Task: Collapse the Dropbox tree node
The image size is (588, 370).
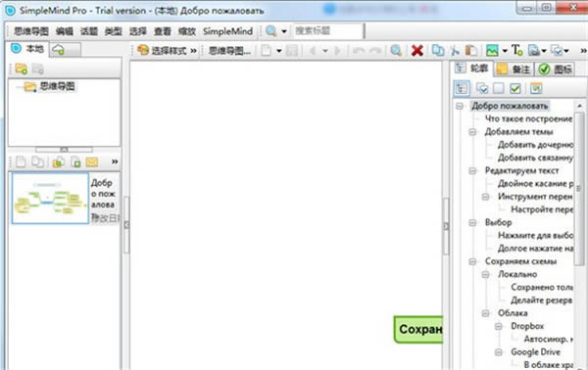Action: [499, 326]
